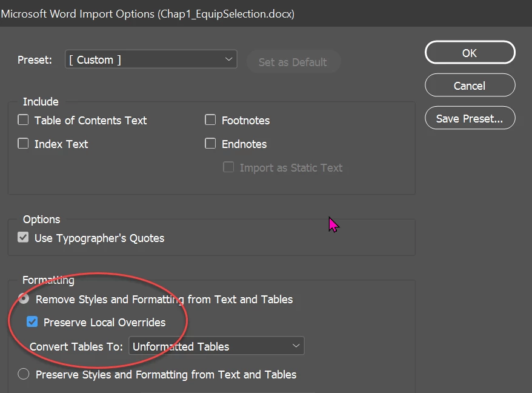532x393 pixels.
Task: Click the Options group label
Action: coord(41,220)
